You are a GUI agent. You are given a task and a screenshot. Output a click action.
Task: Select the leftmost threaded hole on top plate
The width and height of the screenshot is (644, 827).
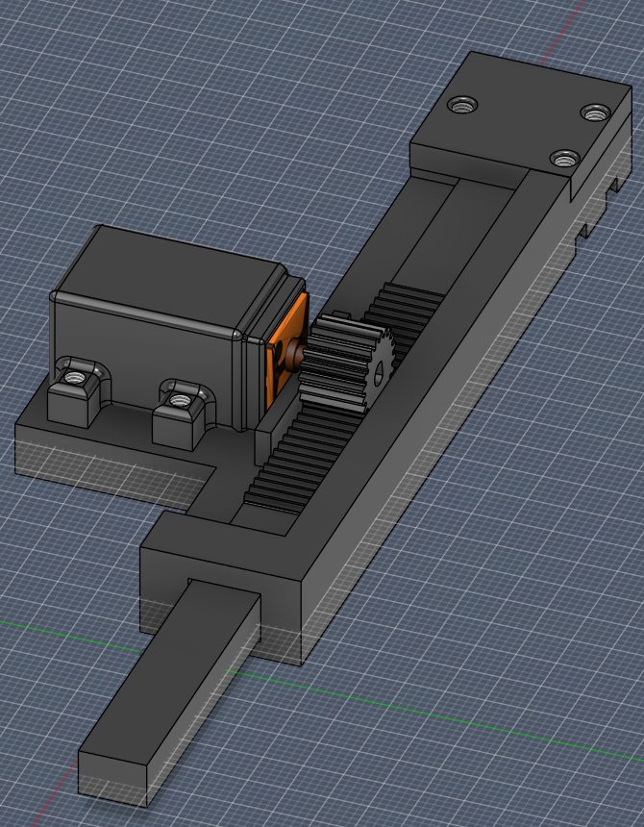462,105
